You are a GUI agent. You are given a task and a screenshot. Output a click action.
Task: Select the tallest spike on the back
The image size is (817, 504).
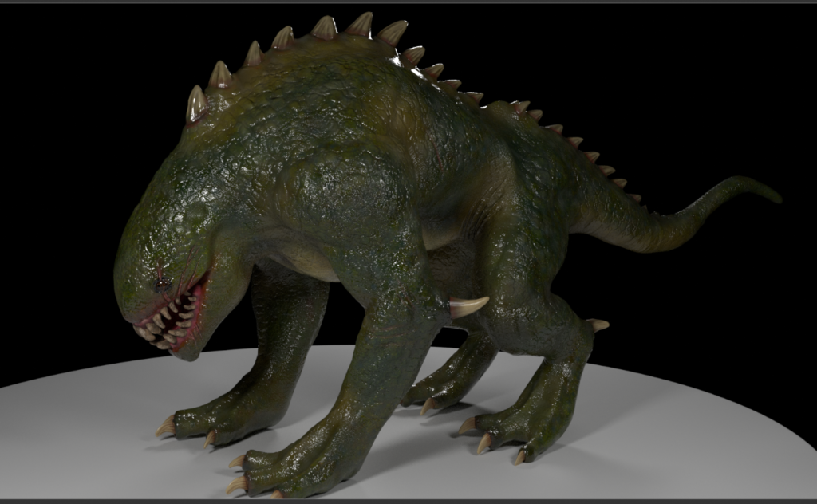click(361, 25)
